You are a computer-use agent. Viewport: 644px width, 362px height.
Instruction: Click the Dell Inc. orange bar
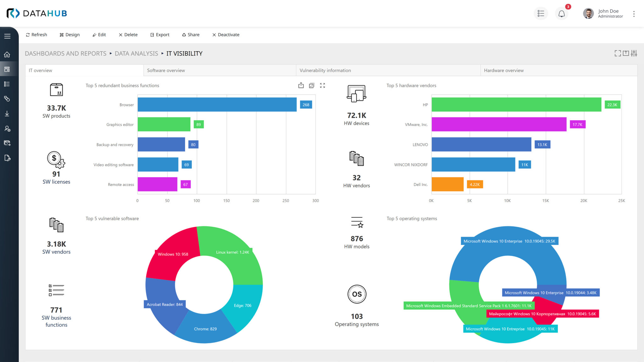[447, 184]
